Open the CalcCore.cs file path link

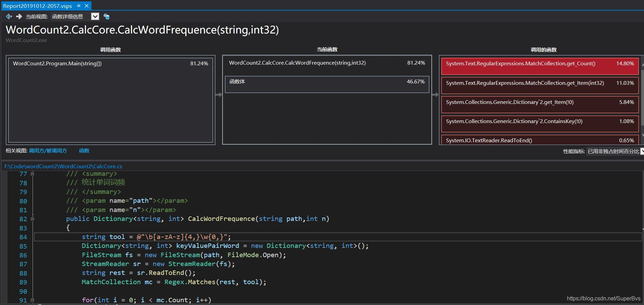(63, 166)
